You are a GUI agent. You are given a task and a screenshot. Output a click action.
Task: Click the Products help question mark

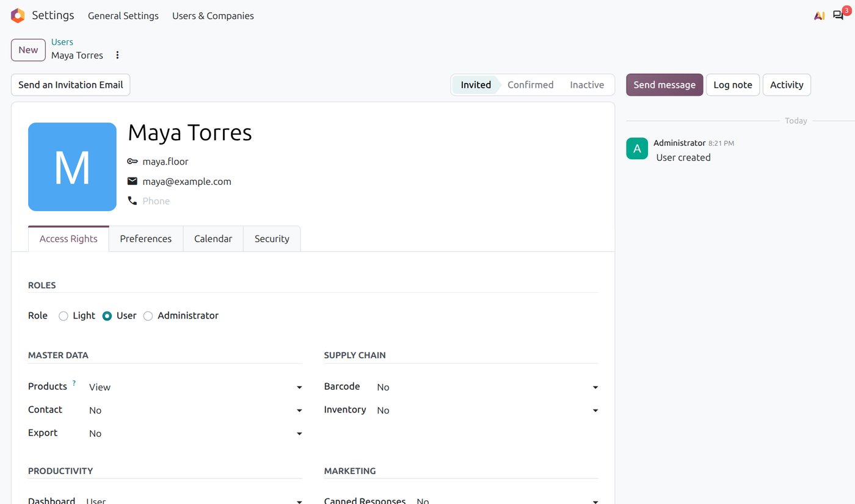click(x=74, y=383)
